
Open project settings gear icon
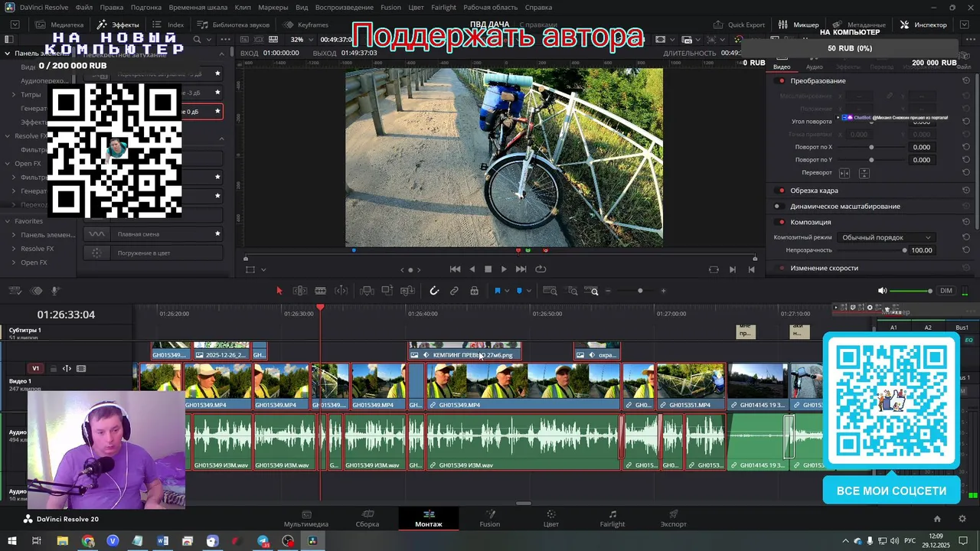(962, 519)
